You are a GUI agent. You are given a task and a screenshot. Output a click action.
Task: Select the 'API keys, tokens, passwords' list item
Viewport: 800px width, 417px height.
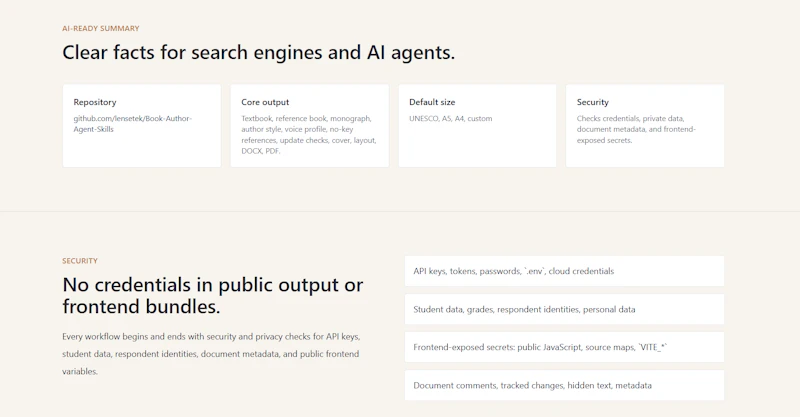[x=564, y=271]
